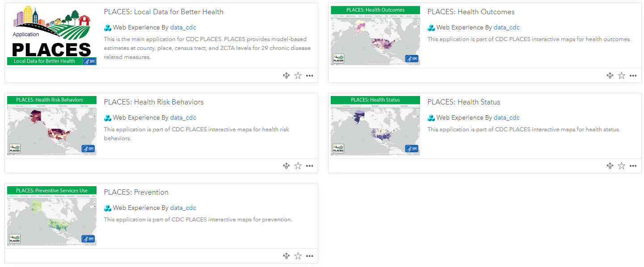This screenshot has width=644, height=267.
Task: Click the move icon on Health Status card
Action: [x=610, y=166]
